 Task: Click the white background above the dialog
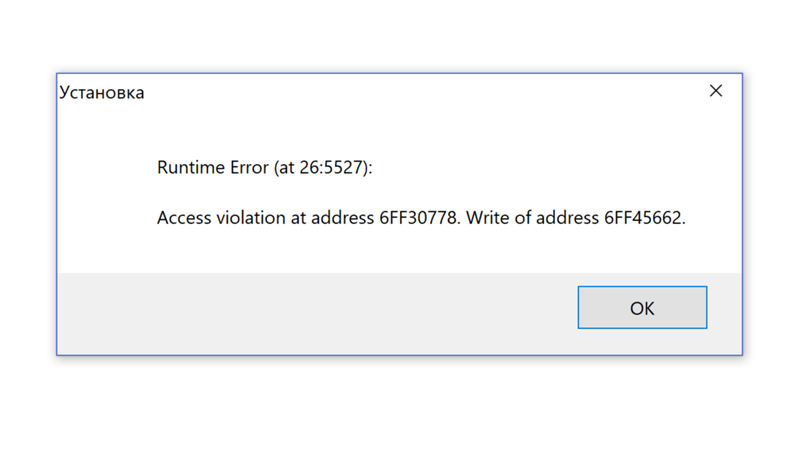400,35
